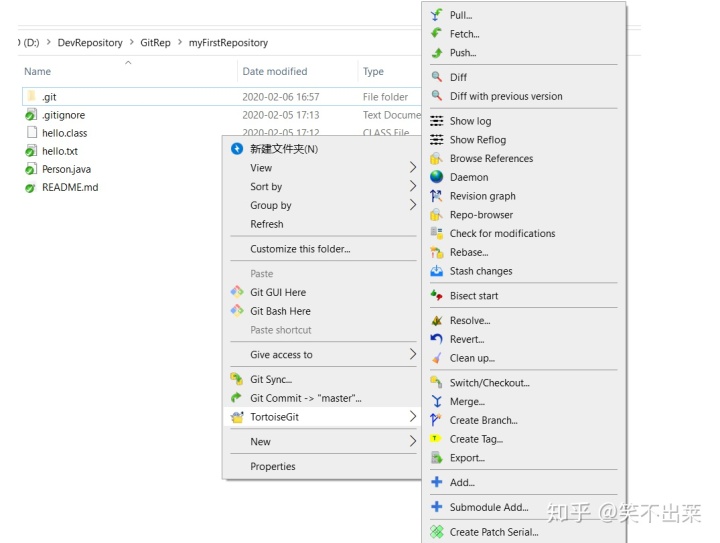Click the Submodule Add plus icon

coord(437,507)
